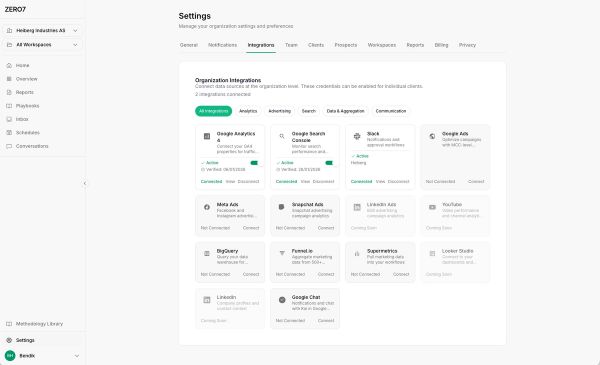Click the Home icon in sidebar
This screenshot has width=600, height=365.
[9, 65]
